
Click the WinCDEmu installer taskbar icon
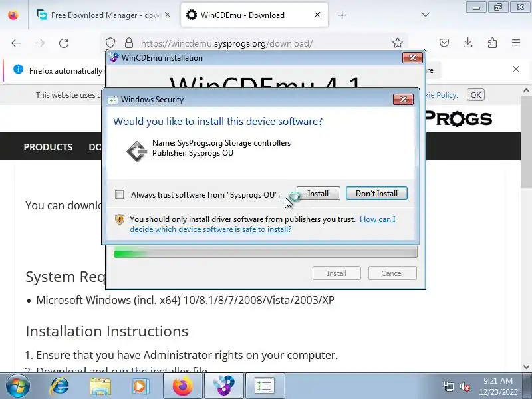(x=224, y=386)
